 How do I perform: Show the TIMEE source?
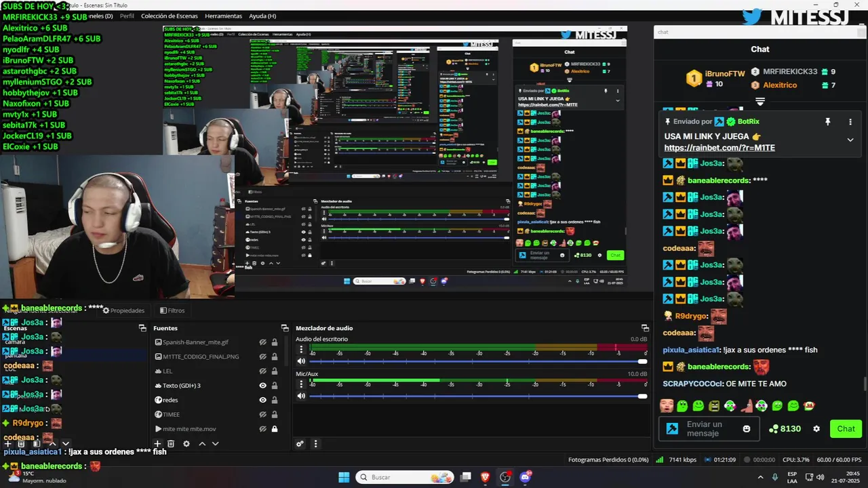coord(262,414)
